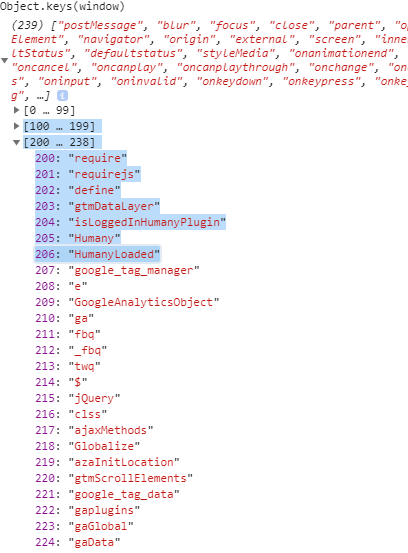Collapse the [200 … 238] range group
408x553 pixels.
16,142
